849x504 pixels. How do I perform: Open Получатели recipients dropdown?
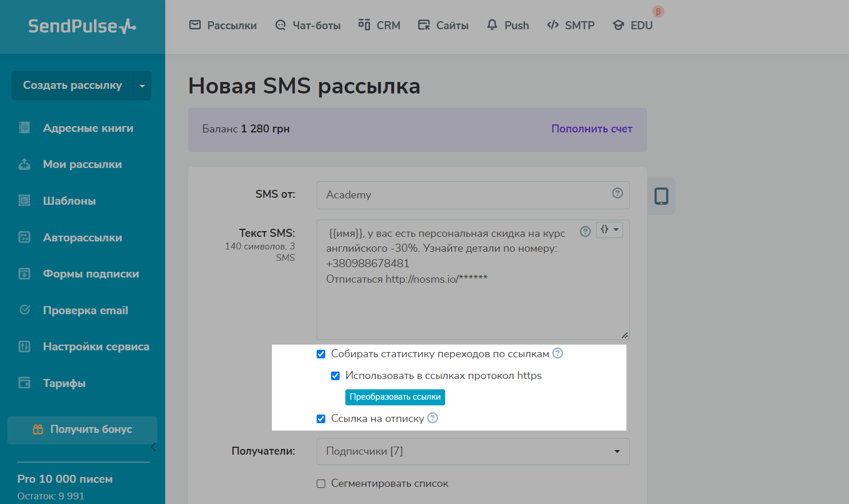pos(473,451)
